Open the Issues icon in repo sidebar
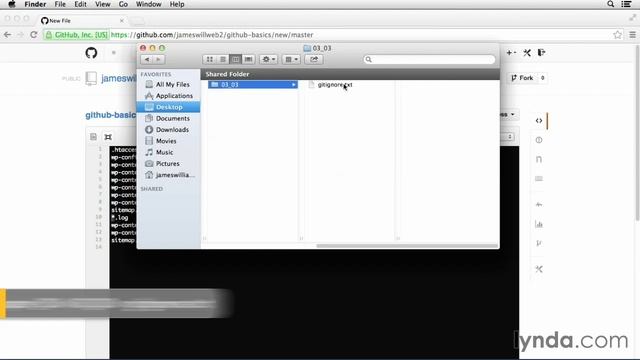The width and height of the screenshot is (640, 360). [539, 140]
